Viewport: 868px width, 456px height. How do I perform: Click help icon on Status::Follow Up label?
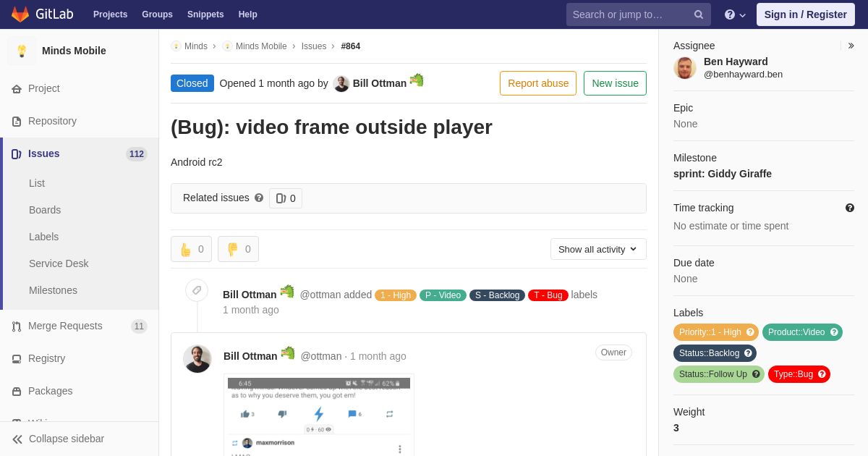pos(756,374)
